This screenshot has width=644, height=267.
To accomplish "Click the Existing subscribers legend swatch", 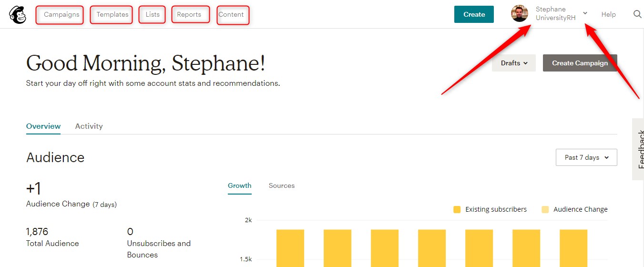I will [x=457, y=209].
